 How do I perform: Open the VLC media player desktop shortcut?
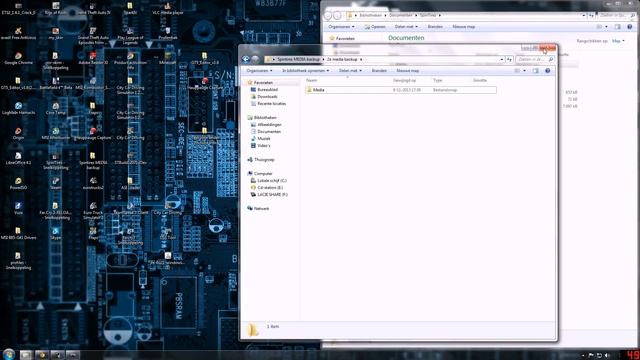pos(167,9)
